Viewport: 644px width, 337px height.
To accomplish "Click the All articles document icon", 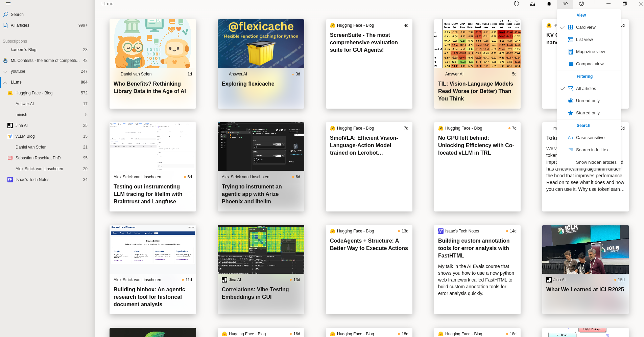I will pyautogui.click(x=5, y=25).
